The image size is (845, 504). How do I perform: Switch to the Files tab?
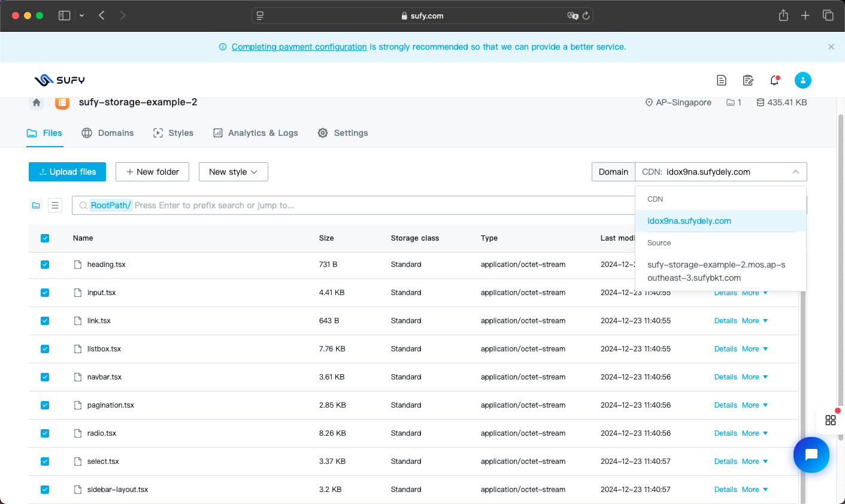point(44,133)
